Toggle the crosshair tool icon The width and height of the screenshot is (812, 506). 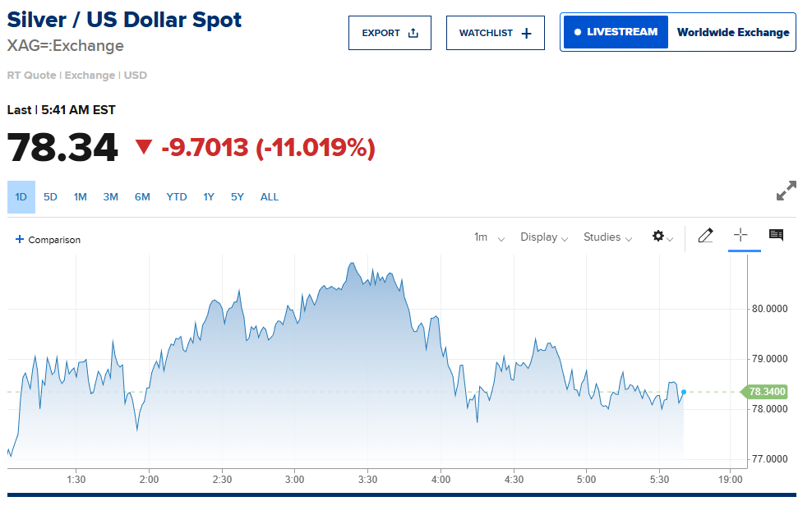[x=740, y=235]
